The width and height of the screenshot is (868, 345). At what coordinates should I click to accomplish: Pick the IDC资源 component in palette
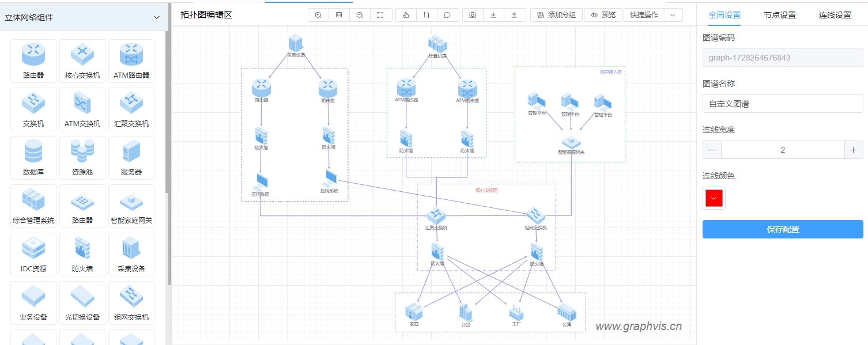point(33,255)
